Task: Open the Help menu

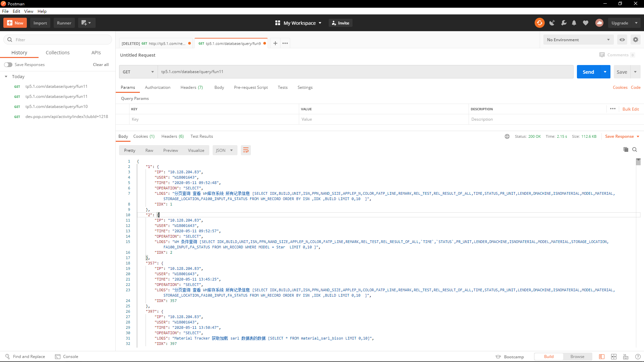Action: click(42, 11)
